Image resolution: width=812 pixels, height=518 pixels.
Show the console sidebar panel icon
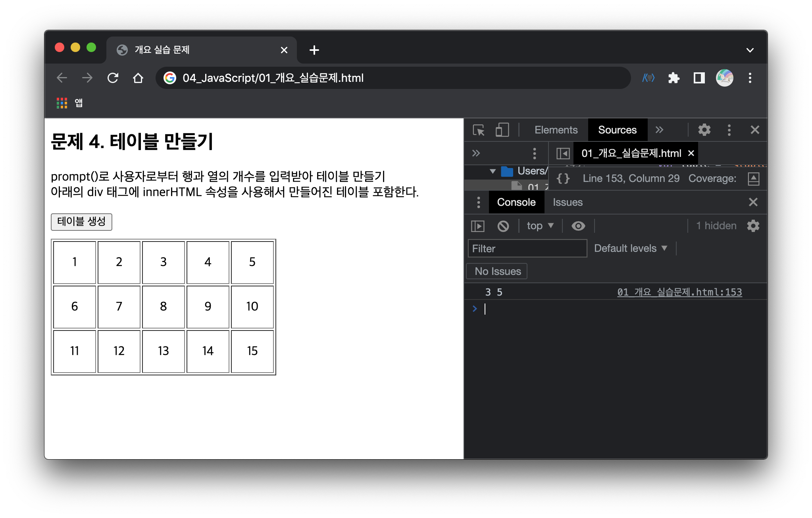point(478,226)
